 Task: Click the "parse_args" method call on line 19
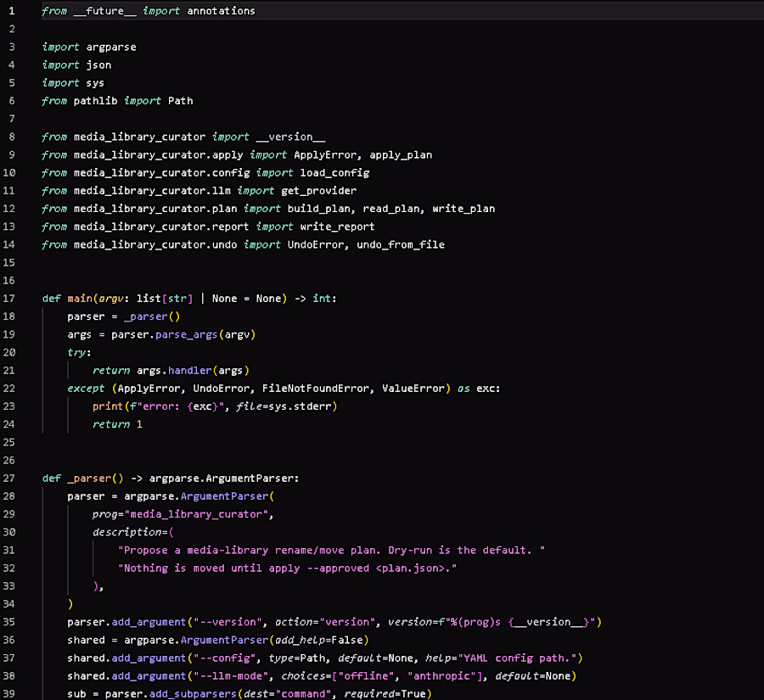click(x=187, y=334)
